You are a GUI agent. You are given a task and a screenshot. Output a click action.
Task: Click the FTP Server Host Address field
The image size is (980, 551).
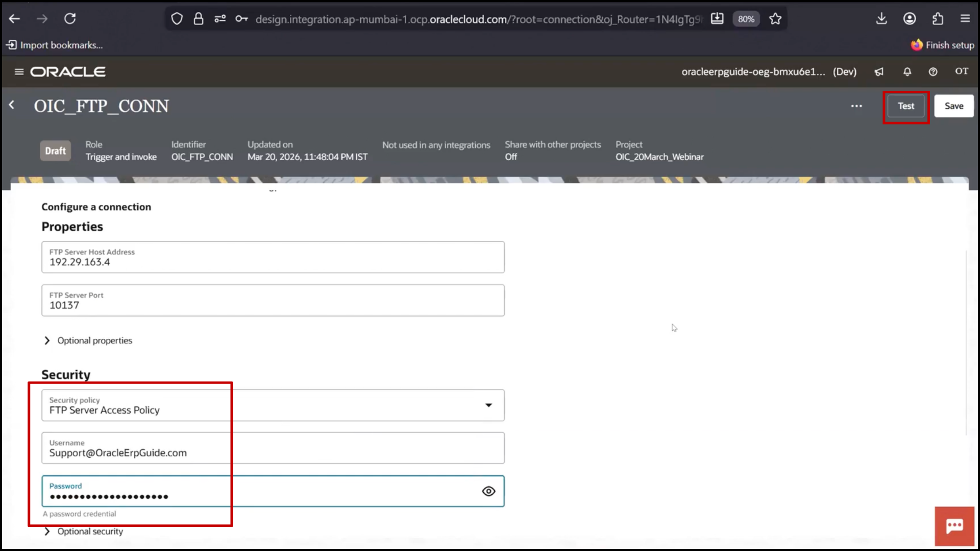(x=273, y=257)
